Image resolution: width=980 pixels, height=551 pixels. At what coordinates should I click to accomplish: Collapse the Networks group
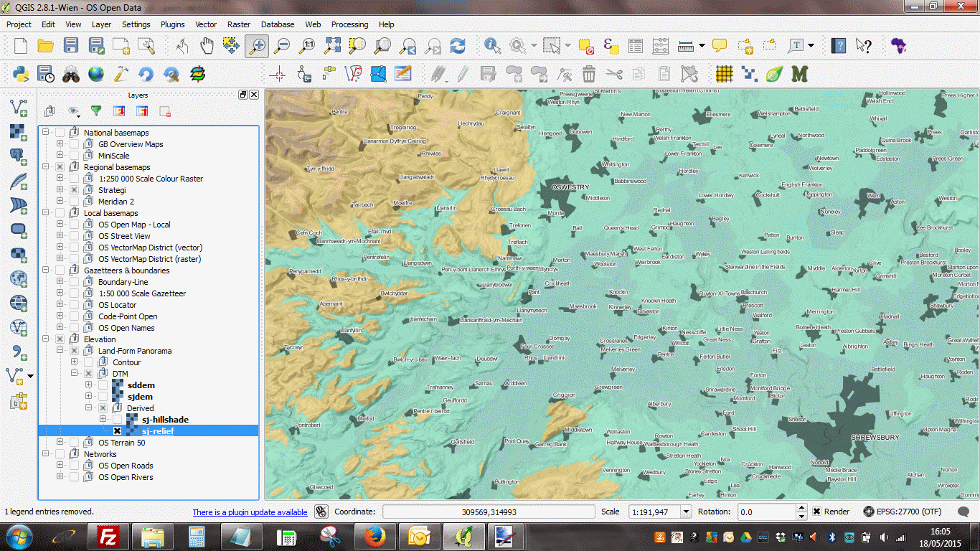(x=45, y=454)
